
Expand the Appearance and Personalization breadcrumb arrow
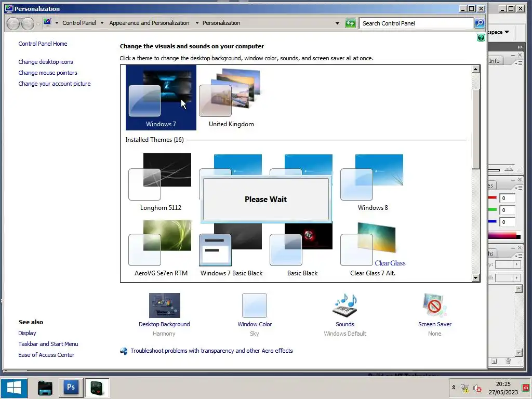tap(197, 23)
